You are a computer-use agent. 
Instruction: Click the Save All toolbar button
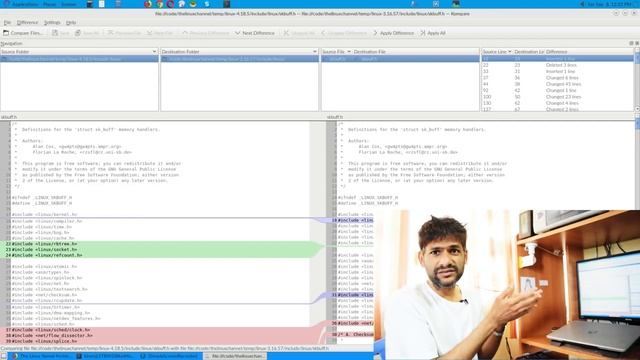pos(87,33)
